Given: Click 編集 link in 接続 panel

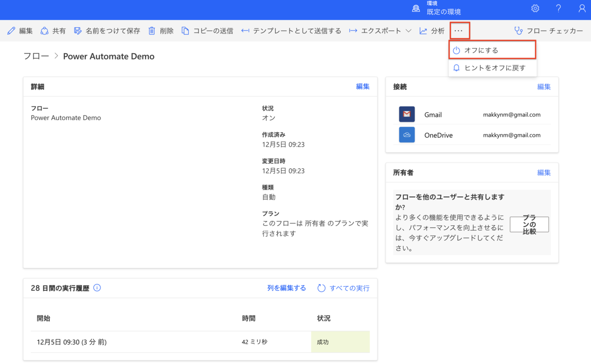Looking at the screenshot, I should click(x=544, y=87).
